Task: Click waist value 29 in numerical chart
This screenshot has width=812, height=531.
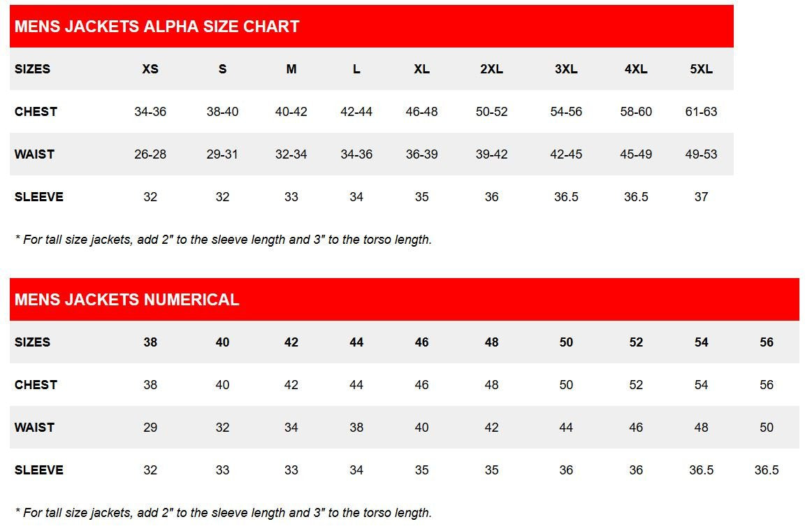Action: point(150,428)
